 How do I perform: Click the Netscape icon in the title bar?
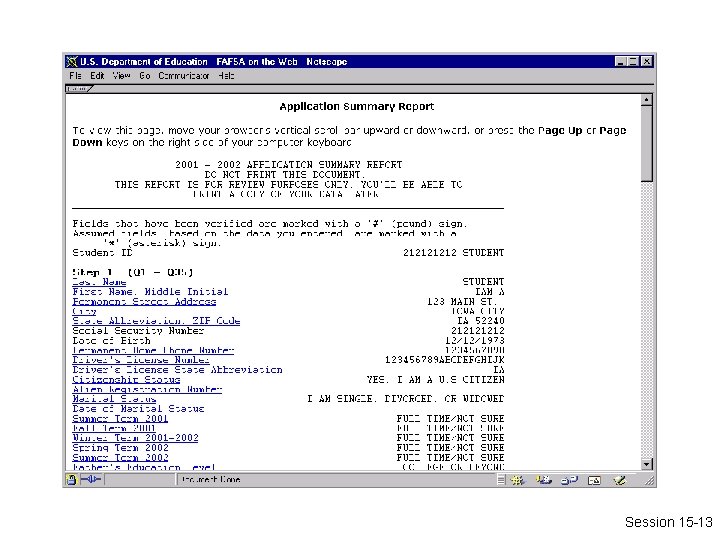click(x=72, y=62)
